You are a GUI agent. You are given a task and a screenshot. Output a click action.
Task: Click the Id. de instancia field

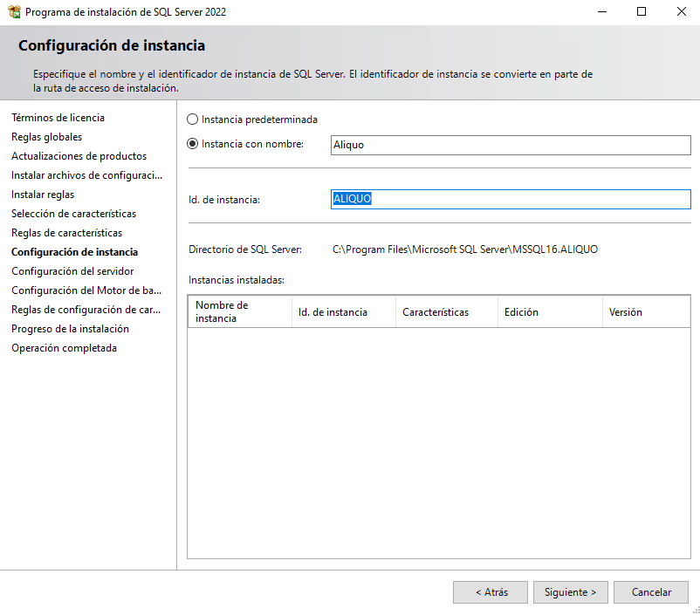coord(511,199)
